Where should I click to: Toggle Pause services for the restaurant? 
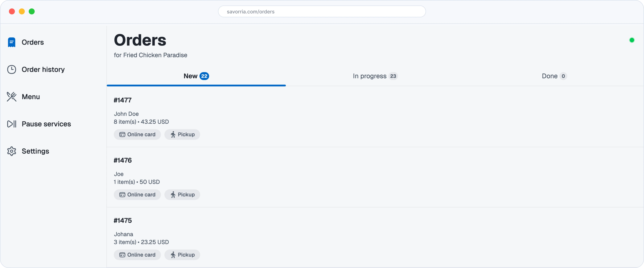46,124
